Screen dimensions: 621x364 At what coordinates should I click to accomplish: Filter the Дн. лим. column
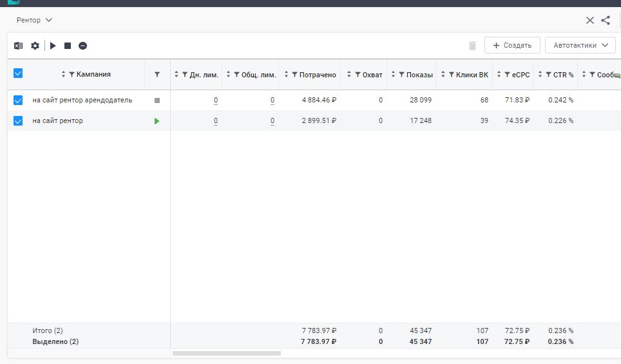point(185,75)
